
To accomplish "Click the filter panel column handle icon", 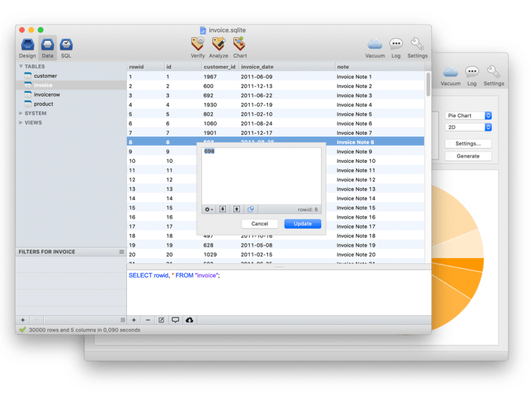I will pyautogui.click(x=122, y=320).
